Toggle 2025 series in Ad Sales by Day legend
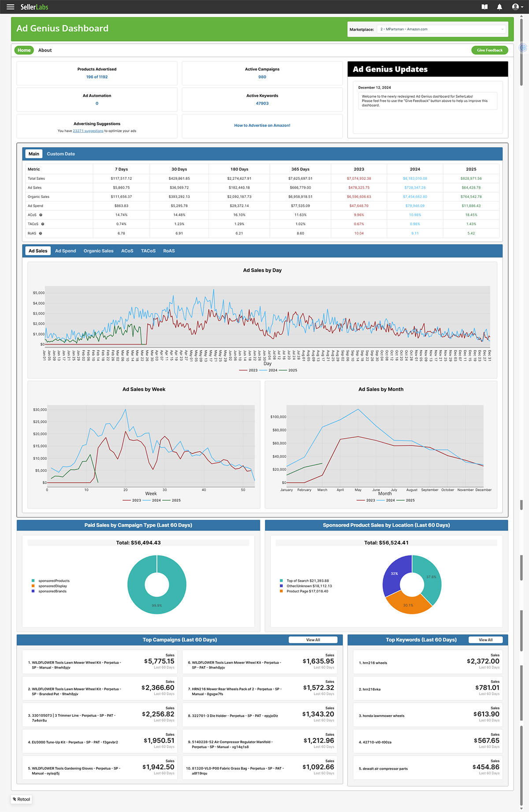The height and width of the screenshot is (812, 529). [x=288, y=370]
